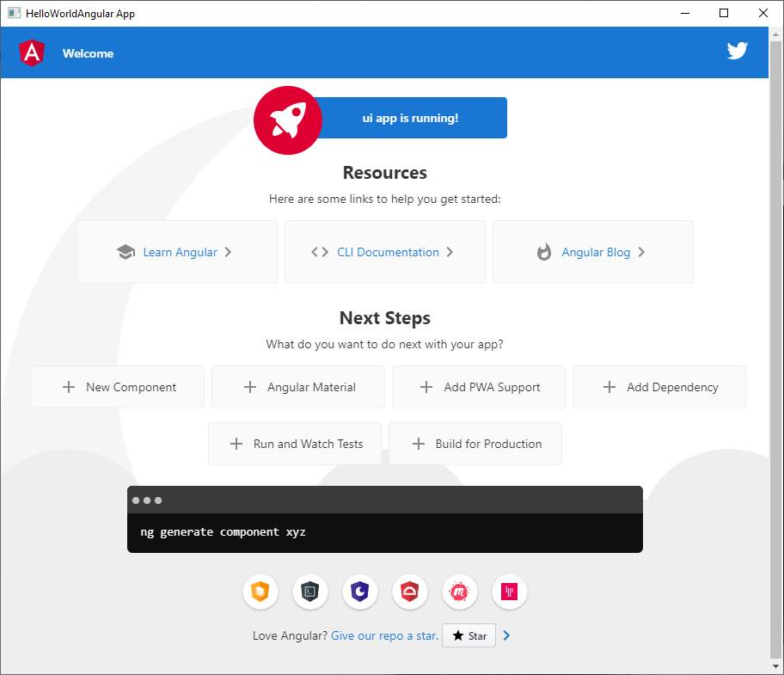Minimize the HelloWorldAngular App window

coord(685,13)
